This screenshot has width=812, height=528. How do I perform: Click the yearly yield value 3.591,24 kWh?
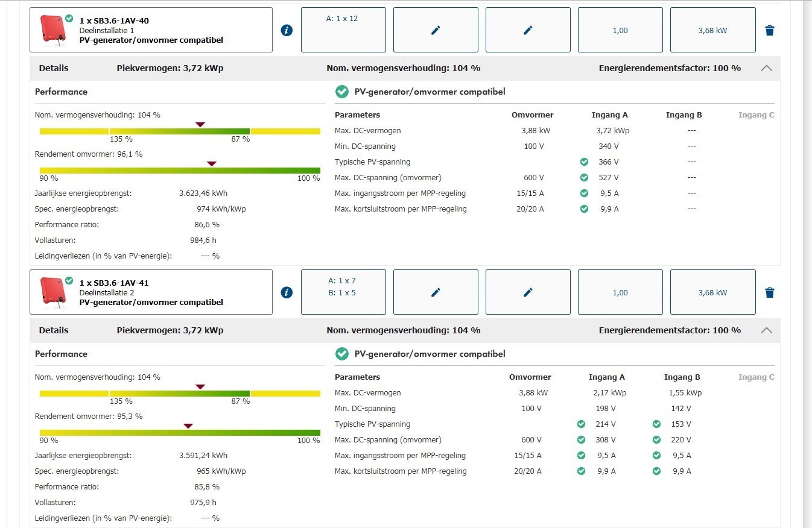click(x=203, y=456)
